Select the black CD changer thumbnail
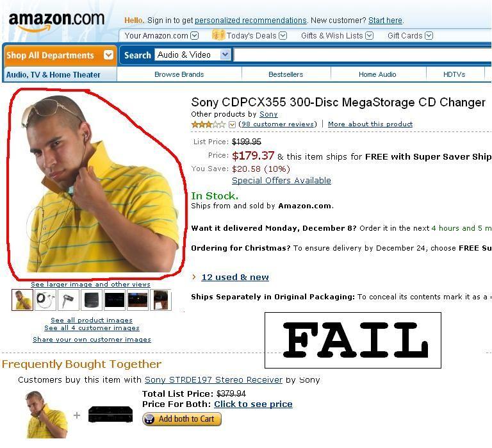 pos(92,300)
